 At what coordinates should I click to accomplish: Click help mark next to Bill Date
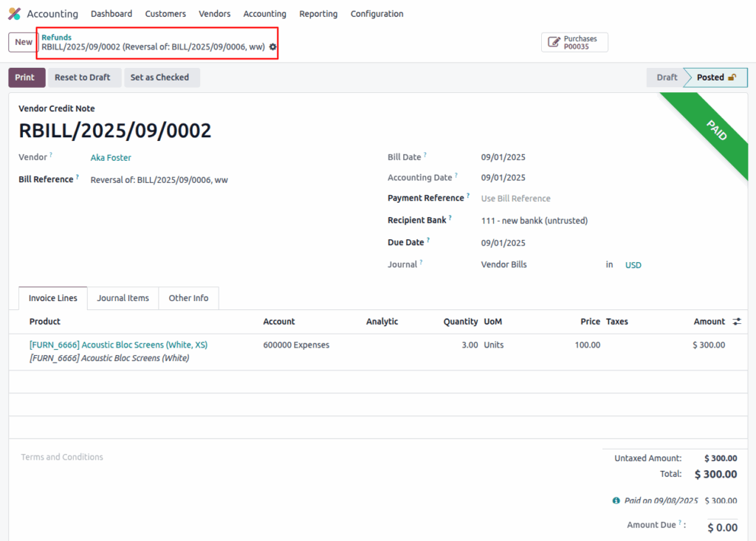[425, 155]
